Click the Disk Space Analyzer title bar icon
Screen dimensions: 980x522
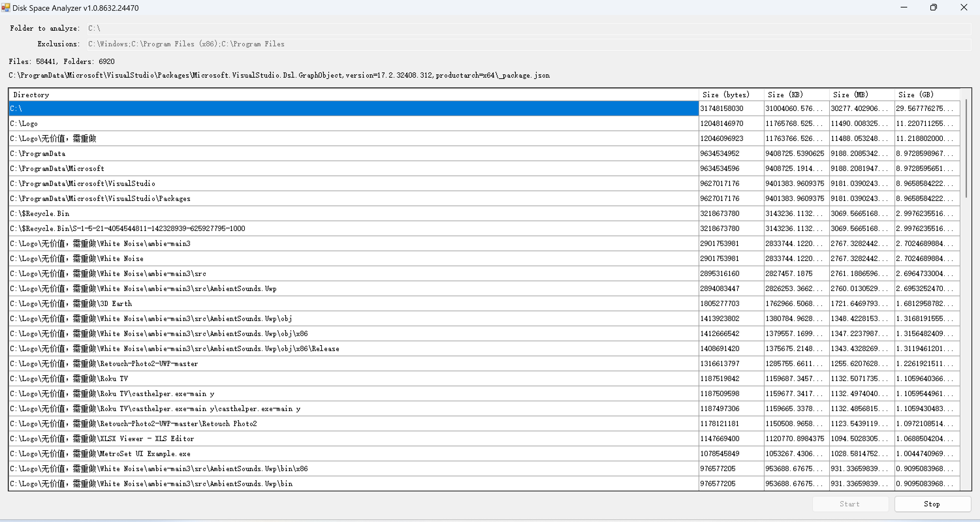coord(5,8)
